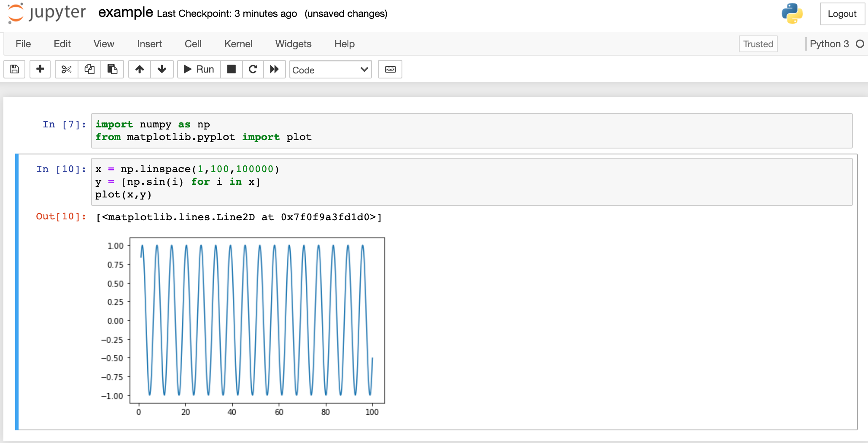
Task: Insert a cell below with the plus icon
Action: [40, 69]
